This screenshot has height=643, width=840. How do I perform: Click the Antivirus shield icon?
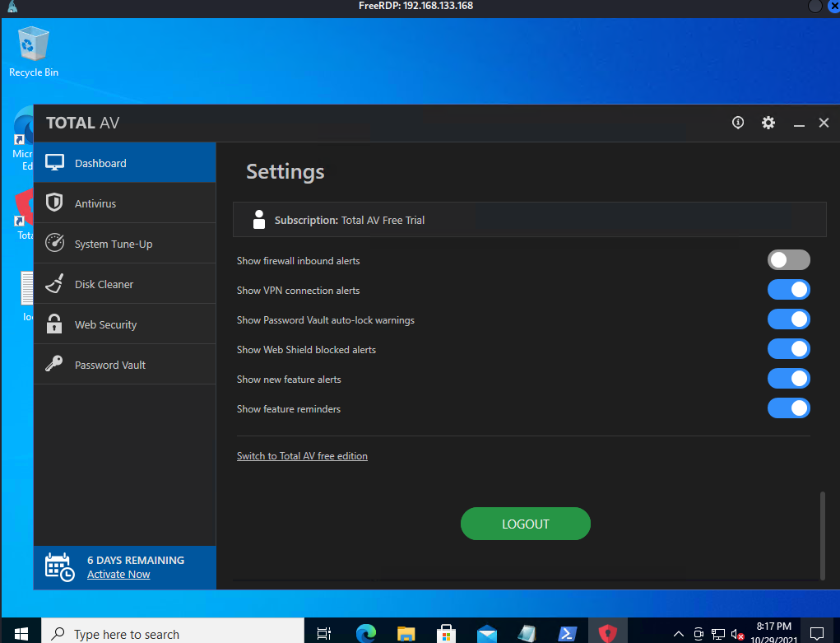coord(54,203)
